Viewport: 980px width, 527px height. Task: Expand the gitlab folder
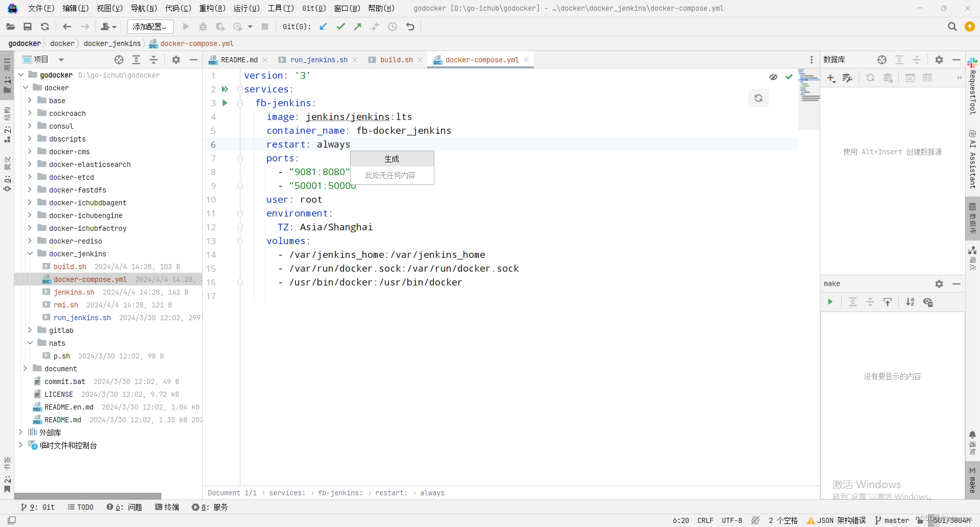tap(30, 330)
